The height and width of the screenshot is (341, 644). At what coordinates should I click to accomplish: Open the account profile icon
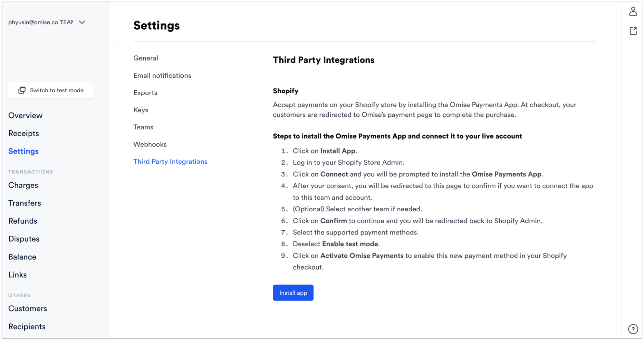point(633,12)
